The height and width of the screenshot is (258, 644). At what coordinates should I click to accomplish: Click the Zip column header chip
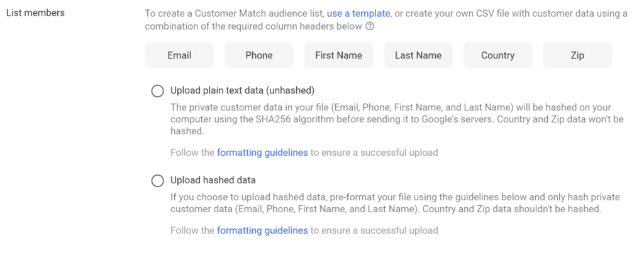tap(577, 55)
